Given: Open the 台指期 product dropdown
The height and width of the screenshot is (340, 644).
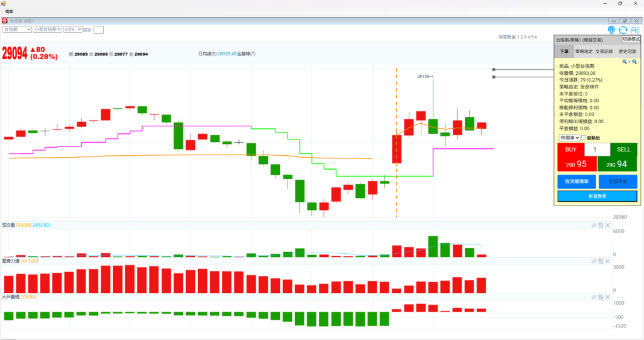Looking at the screenshot, I should 17,29.
